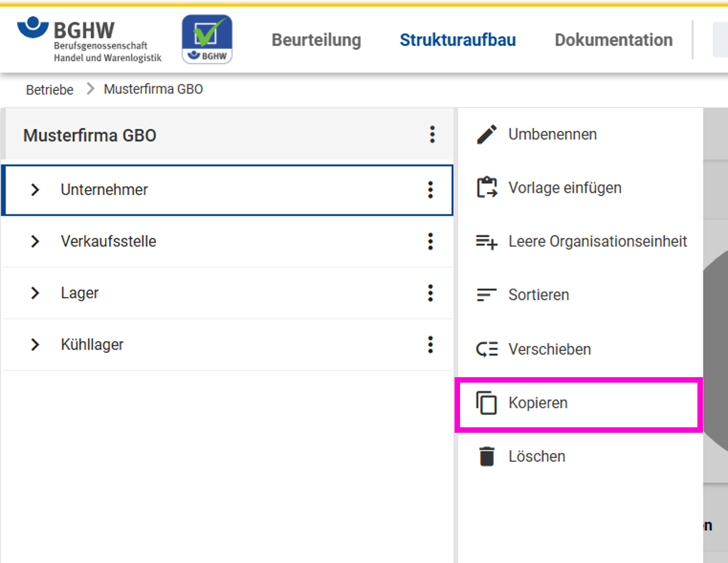Open three-dot menu for Musterfirma GBO
The height and width of the screenshot is (563, 728).
click(432, 134)
